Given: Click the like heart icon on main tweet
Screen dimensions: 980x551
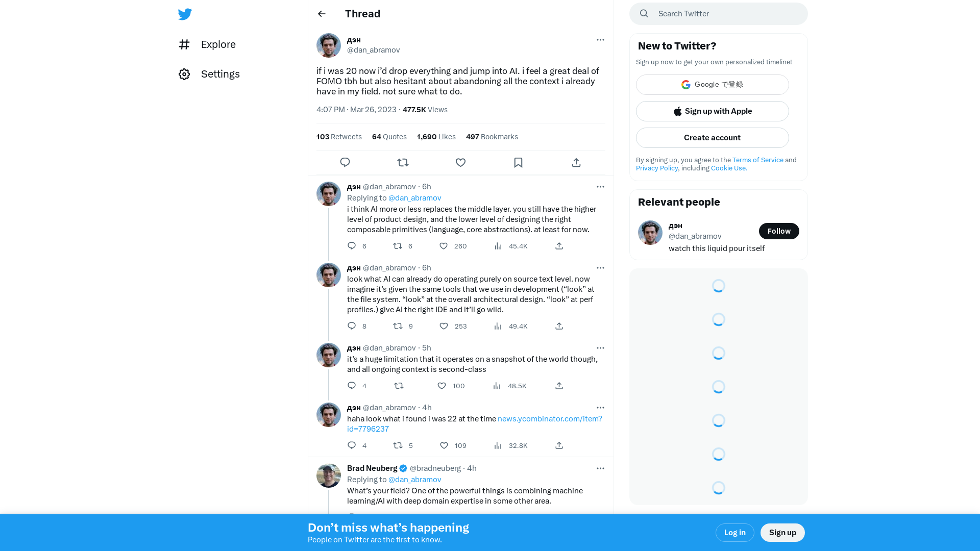Looking at the screenshot, I should click(460, 162).
